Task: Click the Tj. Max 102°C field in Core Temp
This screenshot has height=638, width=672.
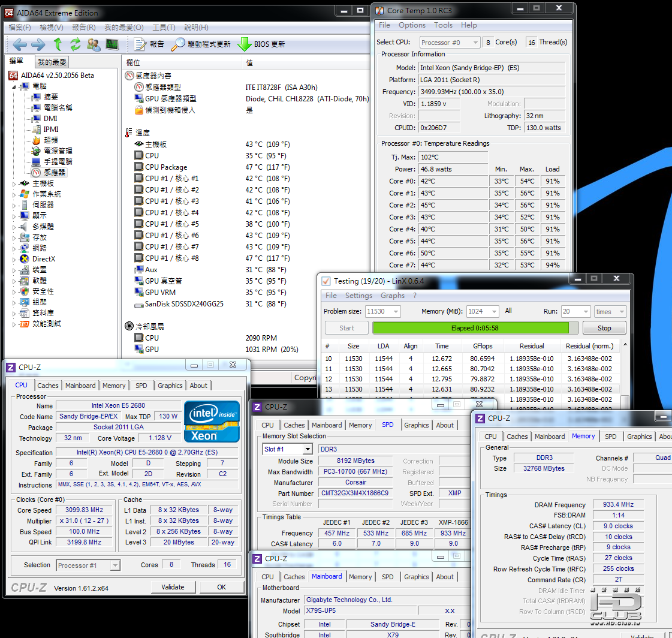Action: [453, 157]
